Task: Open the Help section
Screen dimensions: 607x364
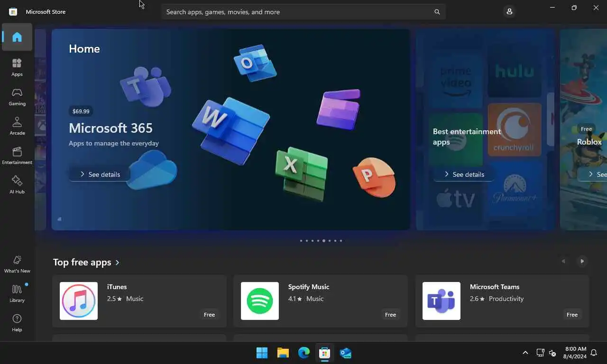Action: [17, 323]
